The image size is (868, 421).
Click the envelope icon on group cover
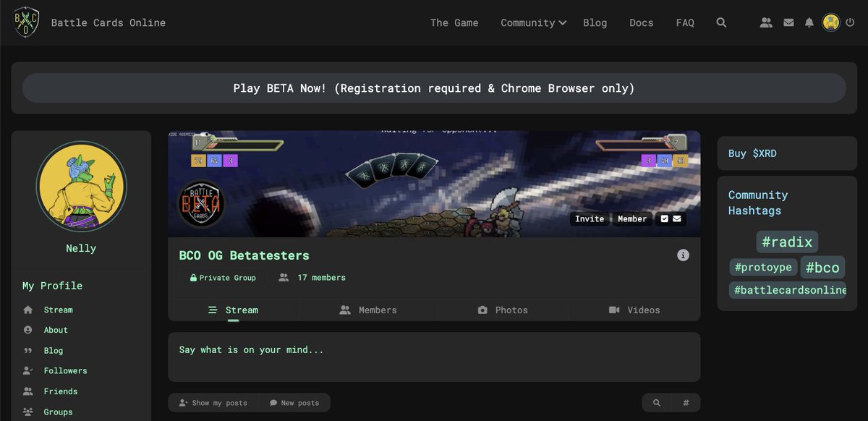coord(678,218)
